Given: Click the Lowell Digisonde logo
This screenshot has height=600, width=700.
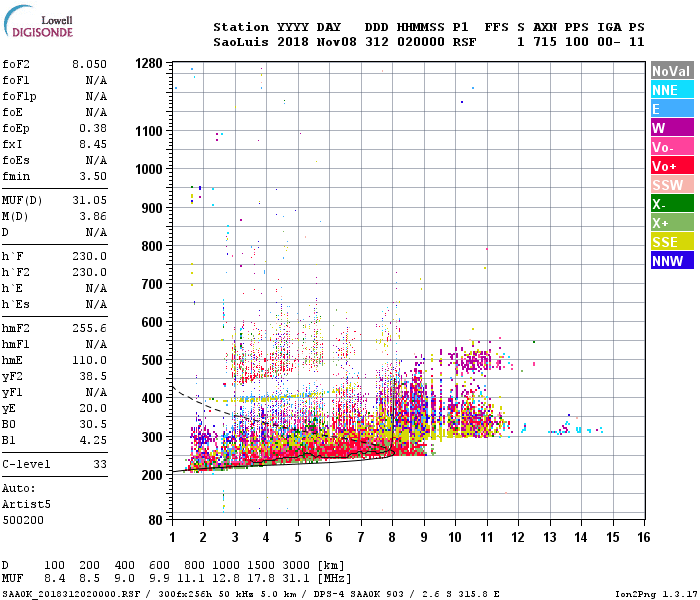Looking at the screenshot, I should pos(38,22).
